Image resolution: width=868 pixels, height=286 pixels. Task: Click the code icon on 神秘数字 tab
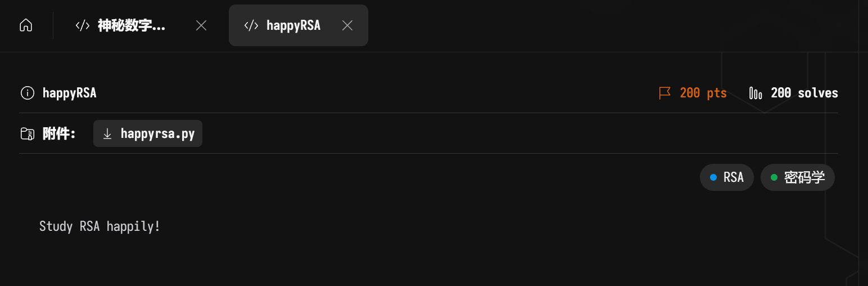coord(83,25)
